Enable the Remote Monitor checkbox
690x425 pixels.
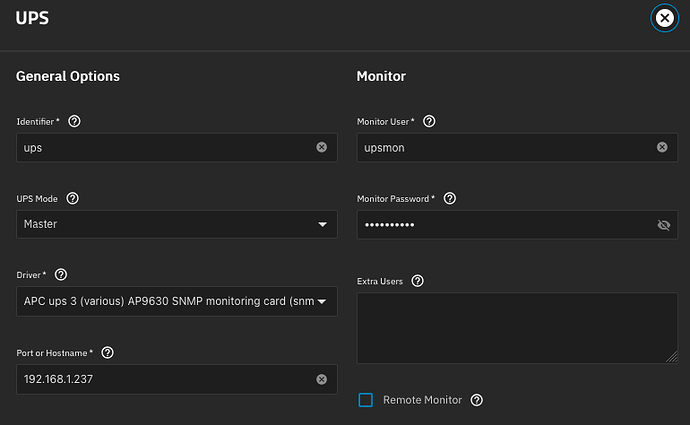pos(366,400)
